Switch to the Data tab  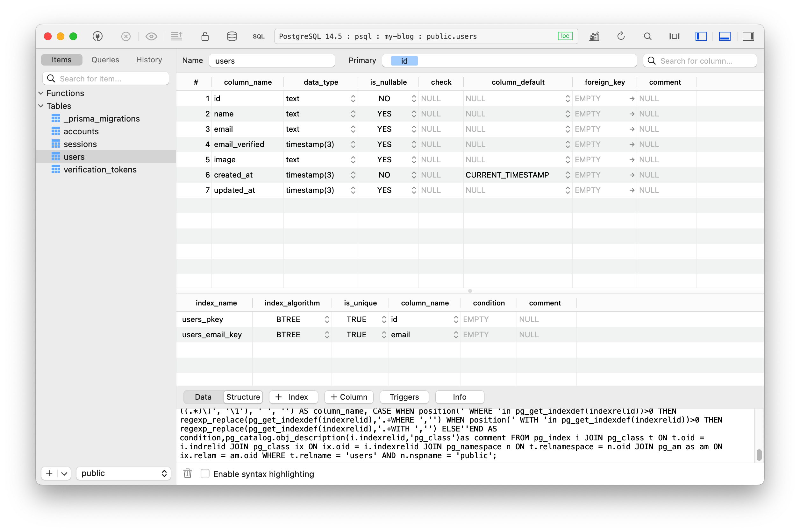pos(203,397)
